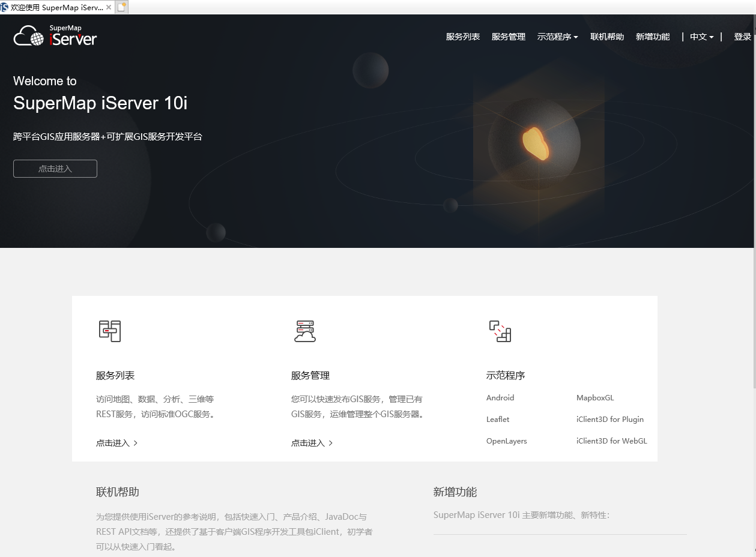Click the 登录 login link

pyautogui.click(x=743, y=37)
